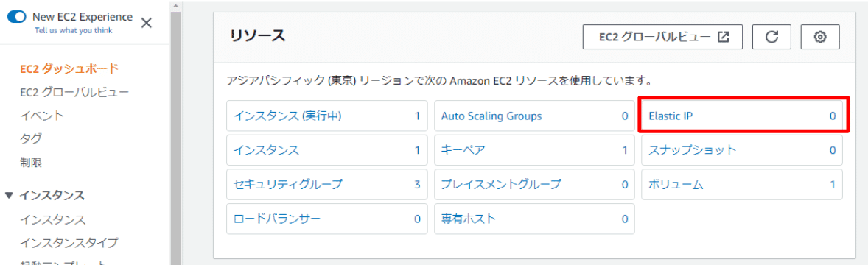
Task: Open スナップショット resource link
Action: pyautogui.click(x=693, y=150)
